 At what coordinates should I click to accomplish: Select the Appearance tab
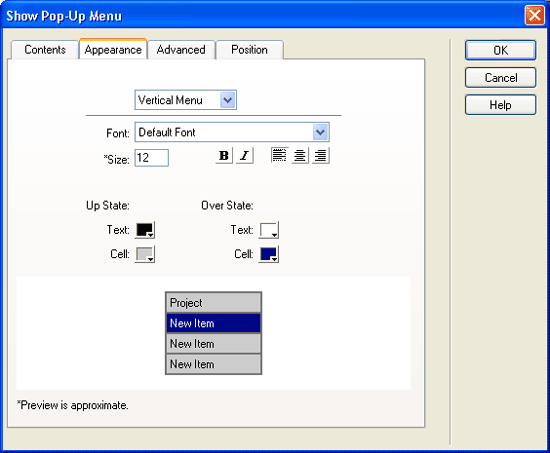pos(113,49)
